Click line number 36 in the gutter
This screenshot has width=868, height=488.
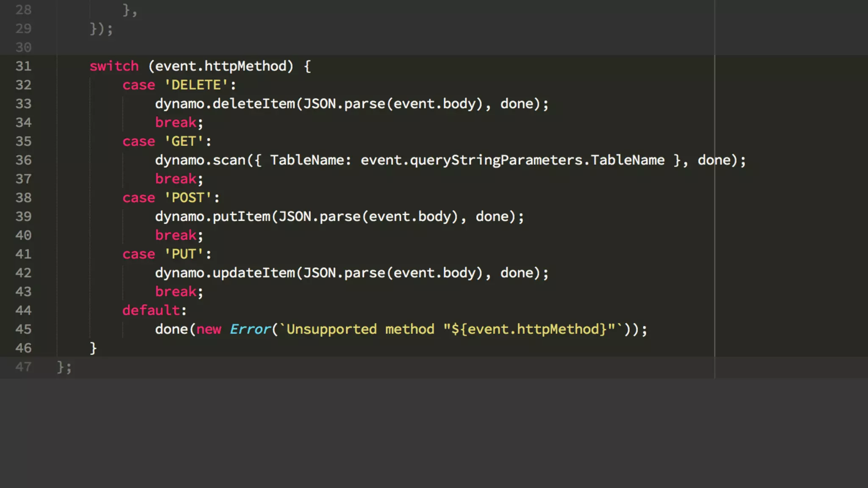click(x=23, y=160)
